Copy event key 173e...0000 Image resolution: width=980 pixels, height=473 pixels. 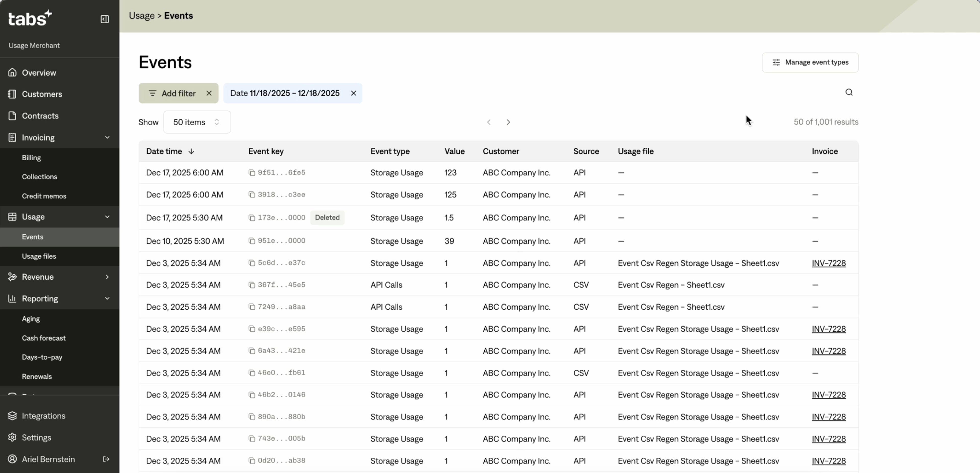coord(251,218)
